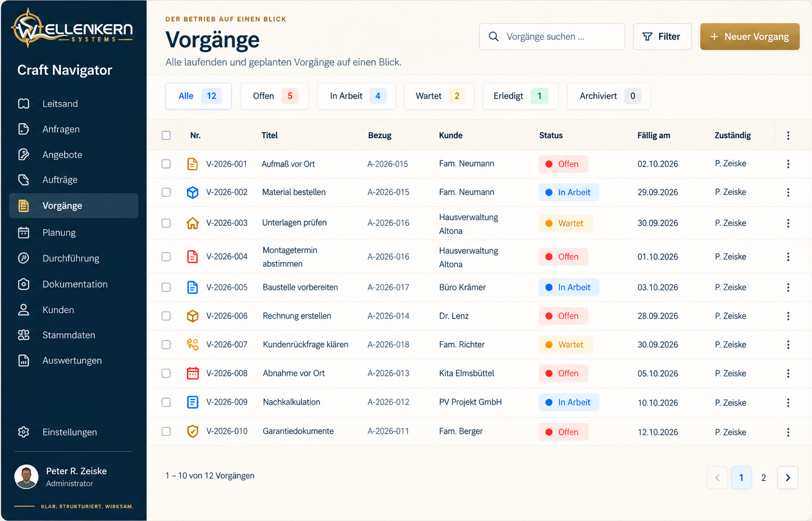Click the blue document icon of V-2026-005

pos(193,288)
